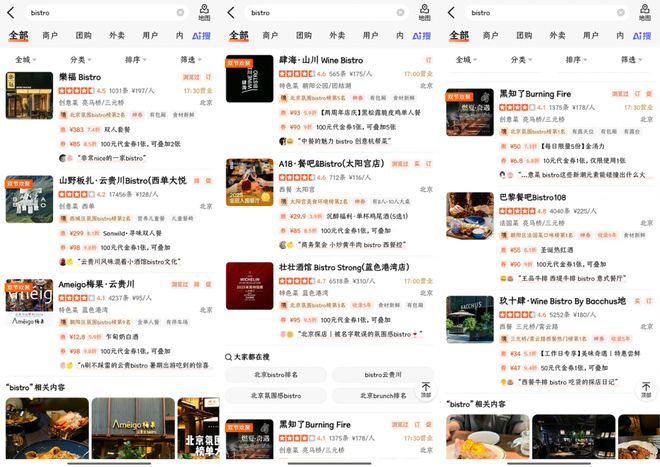Click the 樂福 Bistro storefront thumbnail
The image size is (660, 467).
coord(29,96)
